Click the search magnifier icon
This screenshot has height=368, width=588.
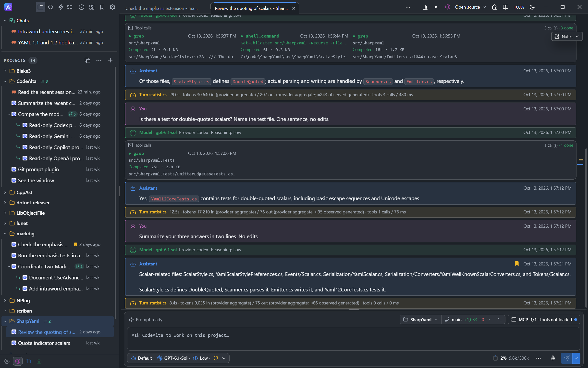tap(51, 7)
